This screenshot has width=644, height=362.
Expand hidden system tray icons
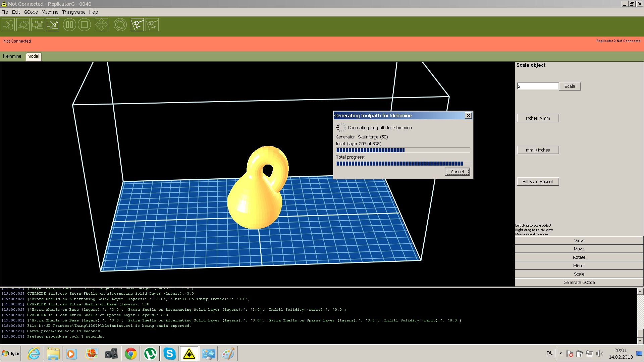[560, 353]
